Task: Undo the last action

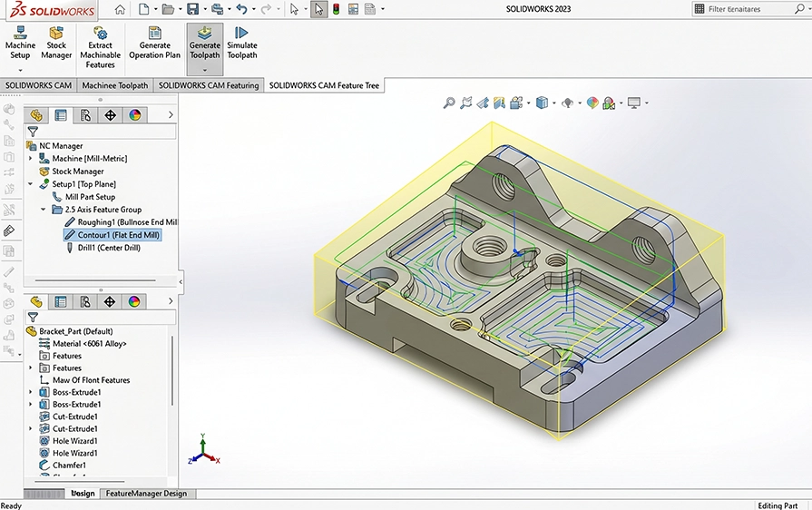Action: 241,9
